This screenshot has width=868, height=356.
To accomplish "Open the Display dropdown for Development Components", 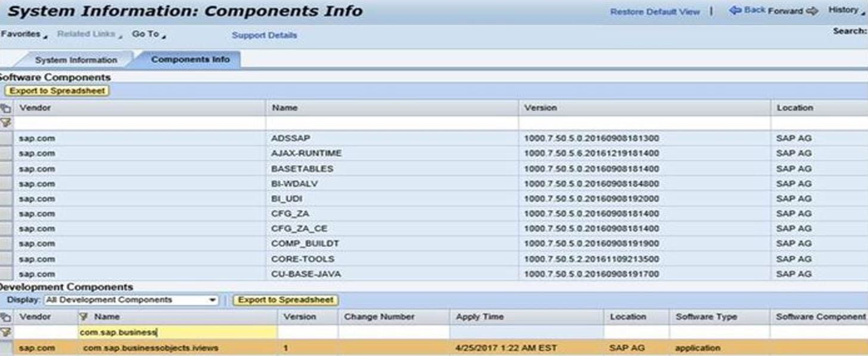I will tap(213, 300).
